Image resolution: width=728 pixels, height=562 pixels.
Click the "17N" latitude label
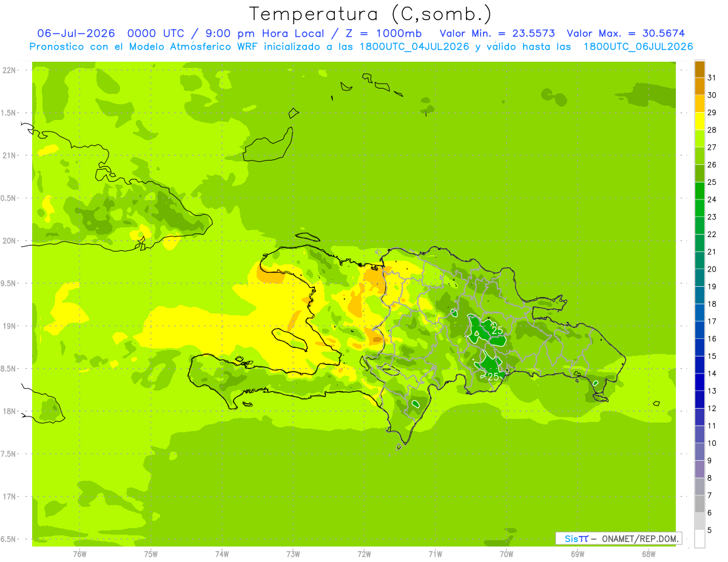[9, 497]
